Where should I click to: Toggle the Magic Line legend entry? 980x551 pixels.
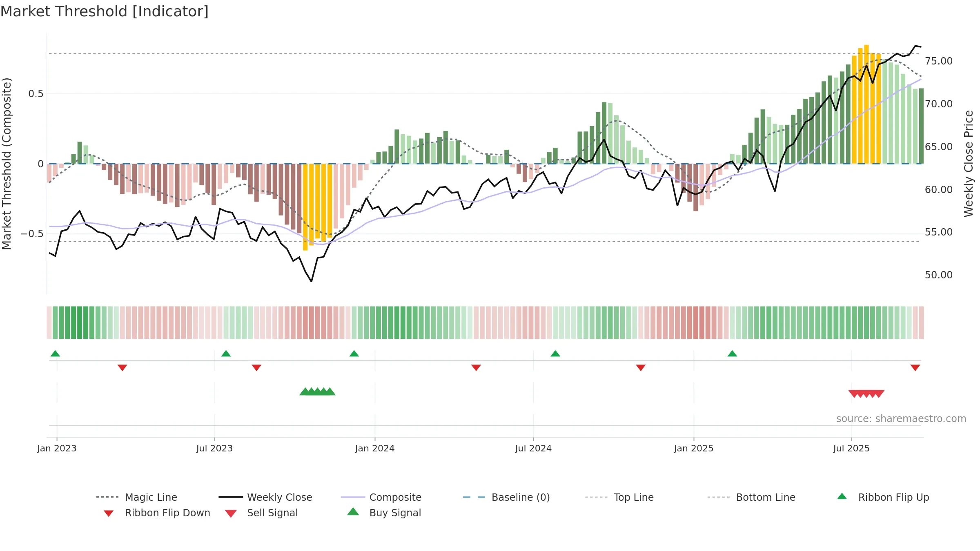click(x=136, y=497)
